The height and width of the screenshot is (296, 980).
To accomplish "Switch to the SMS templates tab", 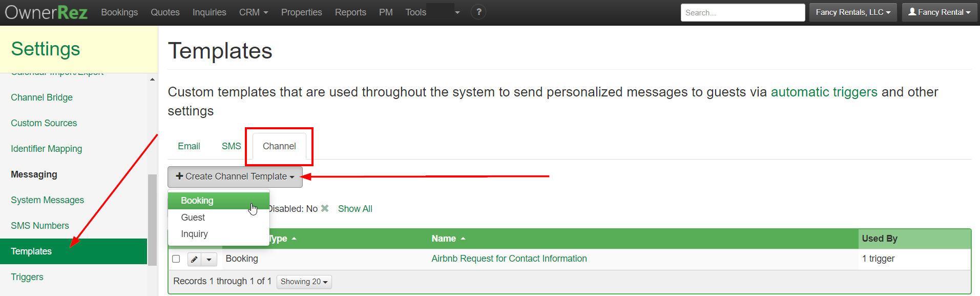I will point(231,146).
